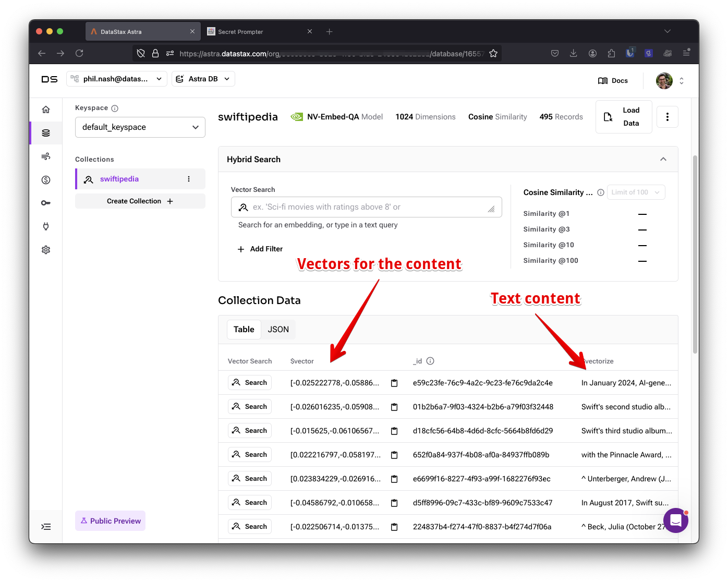Open the browser downloads icon
This screenshot has width=728, height=582.
coord(573,53)
